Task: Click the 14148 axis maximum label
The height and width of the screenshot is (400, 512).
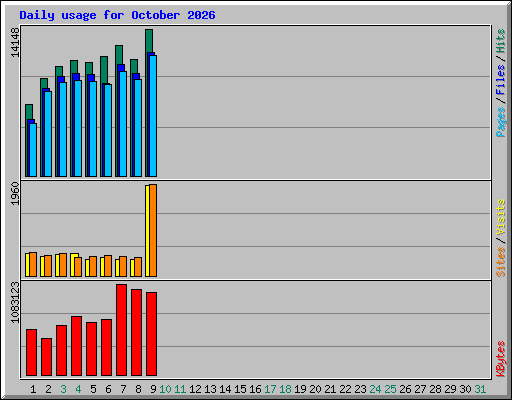Action: coord(15,42)
